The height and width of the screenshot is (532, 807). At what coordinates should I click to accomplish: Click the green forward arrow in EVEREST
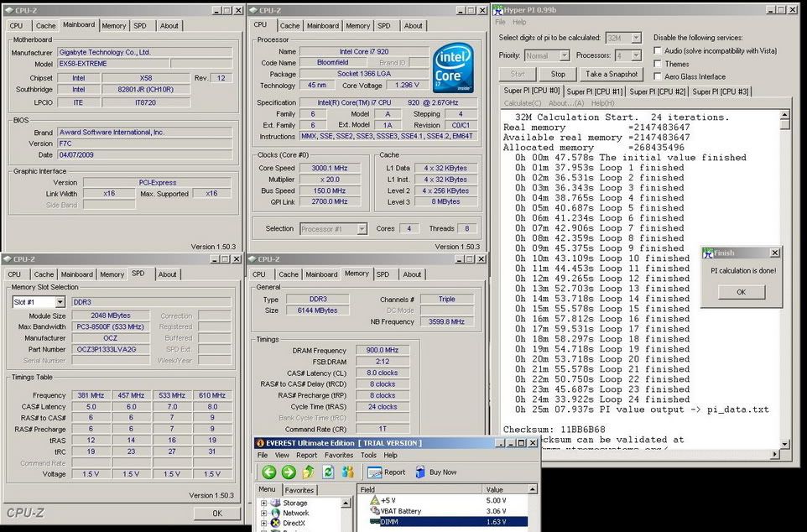tap(289, 472)
